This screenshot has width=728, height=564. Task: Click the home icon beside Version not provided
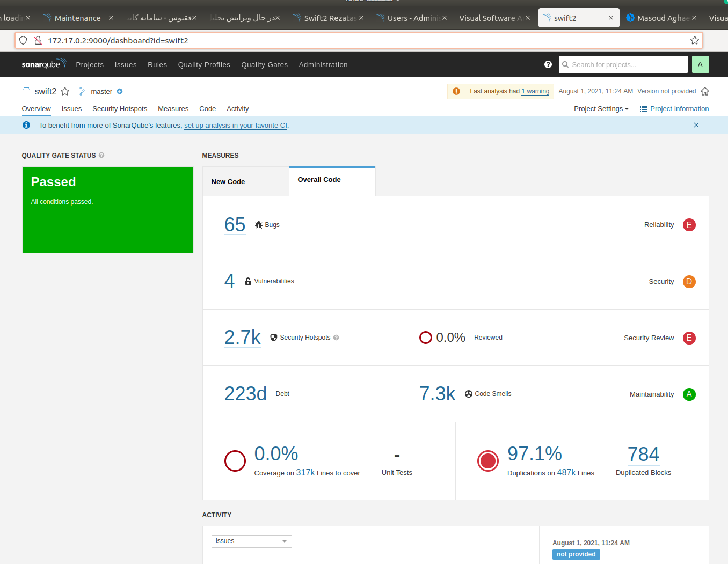coord(705,91)
